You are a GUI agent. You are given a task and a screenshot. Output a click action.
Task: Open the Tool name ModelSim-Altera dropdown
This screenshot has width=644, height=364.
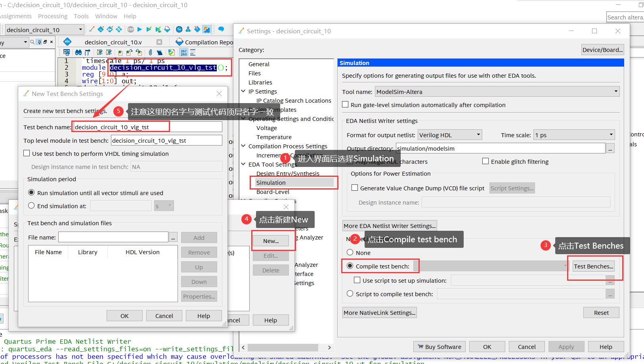point(497,92)
